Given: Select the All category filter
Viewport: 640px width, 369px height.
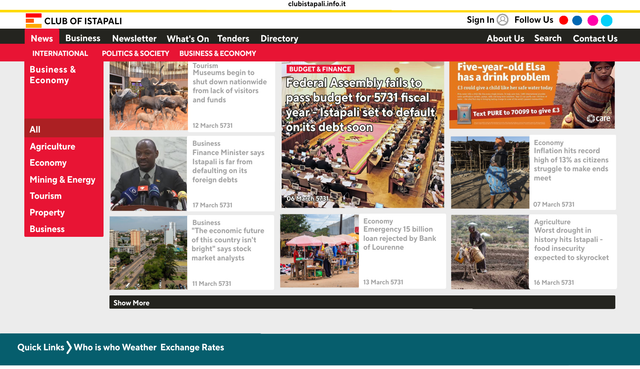Looking at the screenshot, I should pyautogui.click(x=64, y=129).
